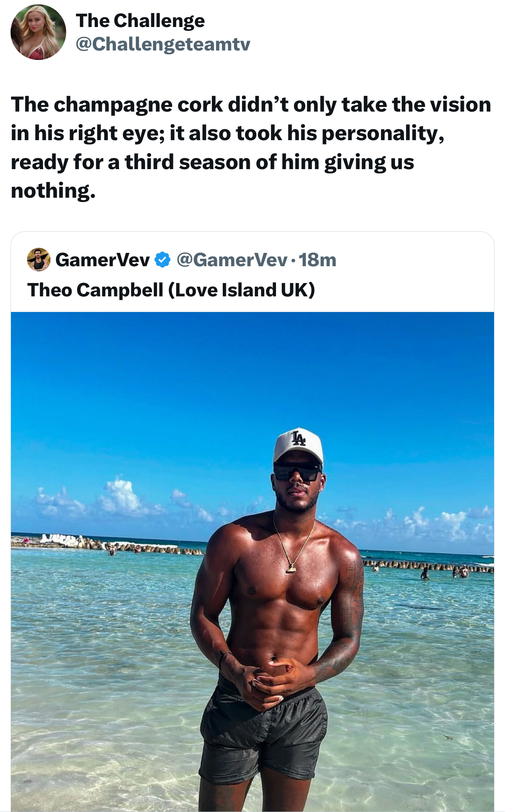Open the 18m timestamp
The height and width of the screenshot is (812, 505).
[x=317, y=260]
